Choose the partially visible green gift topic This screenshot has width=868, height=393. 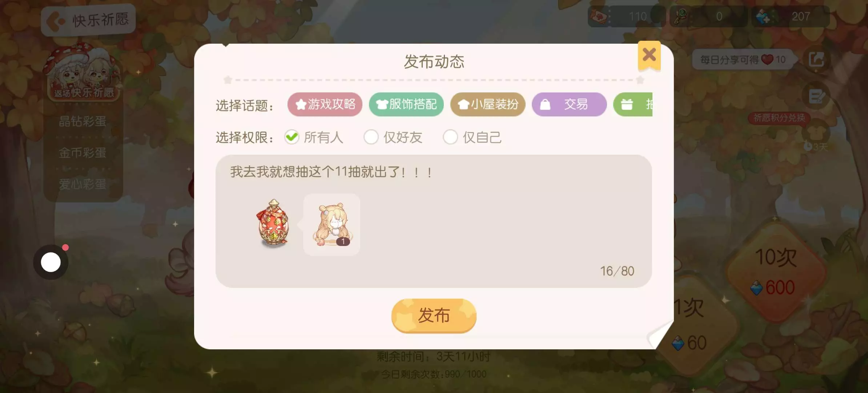coord(633,104)
